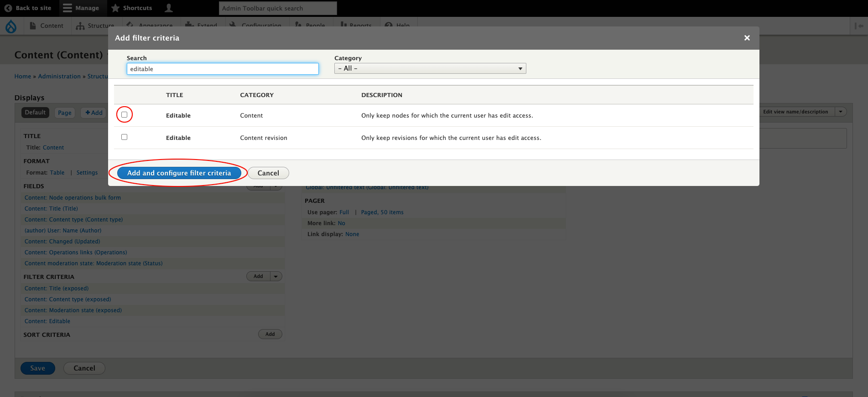
Task: Open the Shortcuts toolbar tab
Action: (132, 8)
